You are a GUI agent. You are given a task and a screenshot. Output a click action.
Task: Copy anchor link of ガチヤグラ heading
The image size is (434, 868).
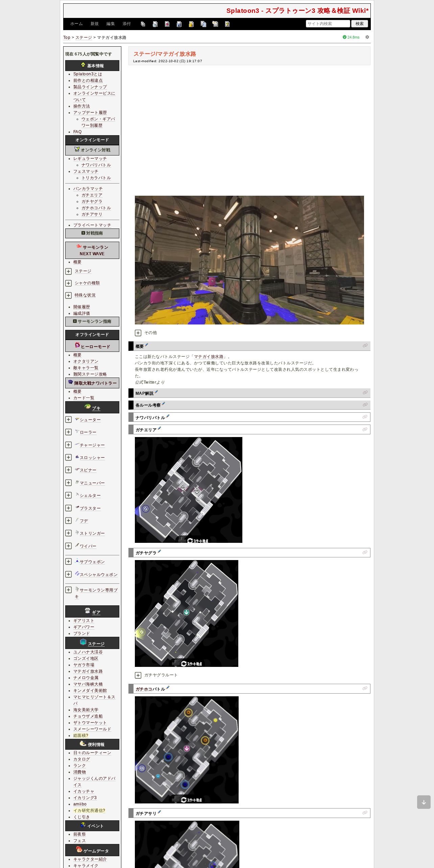(x=365, y=552)
